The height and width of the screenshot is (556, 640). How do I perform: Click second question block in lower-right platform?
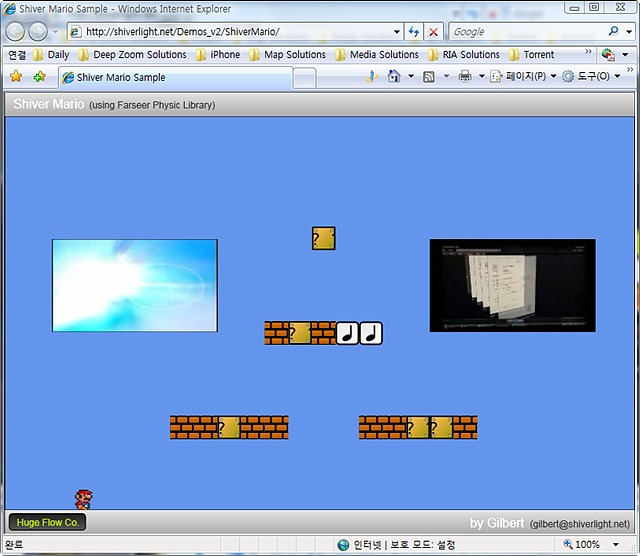point(442,427)
